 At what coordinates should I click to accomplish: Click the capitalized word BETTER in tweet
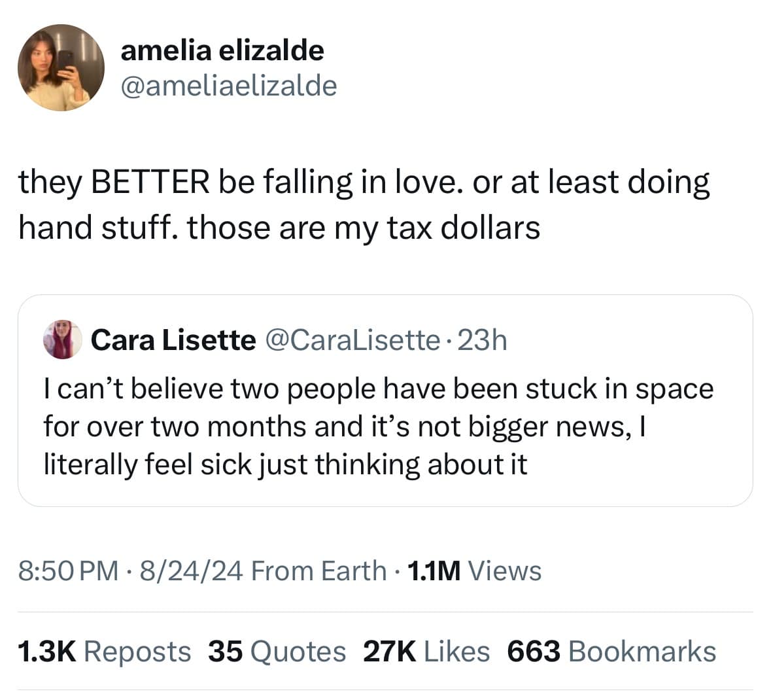(x=151, y=183)
